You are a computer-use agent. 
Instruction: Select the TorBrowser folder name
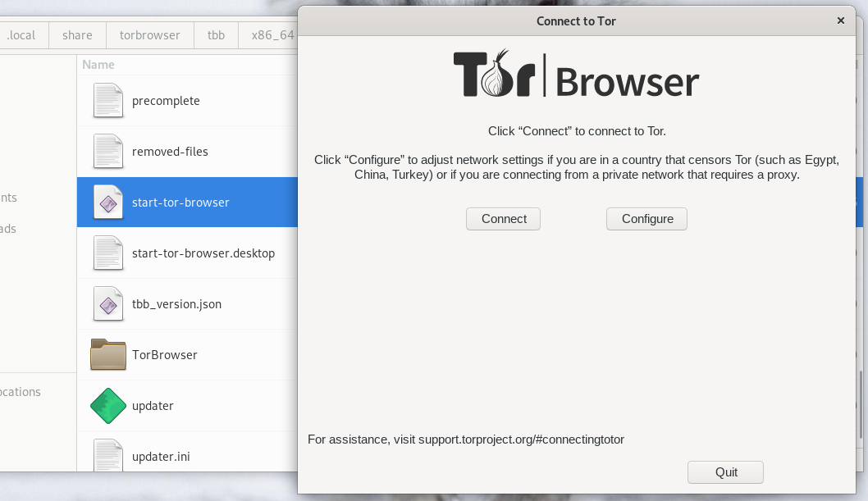click(x=164, y=355)
